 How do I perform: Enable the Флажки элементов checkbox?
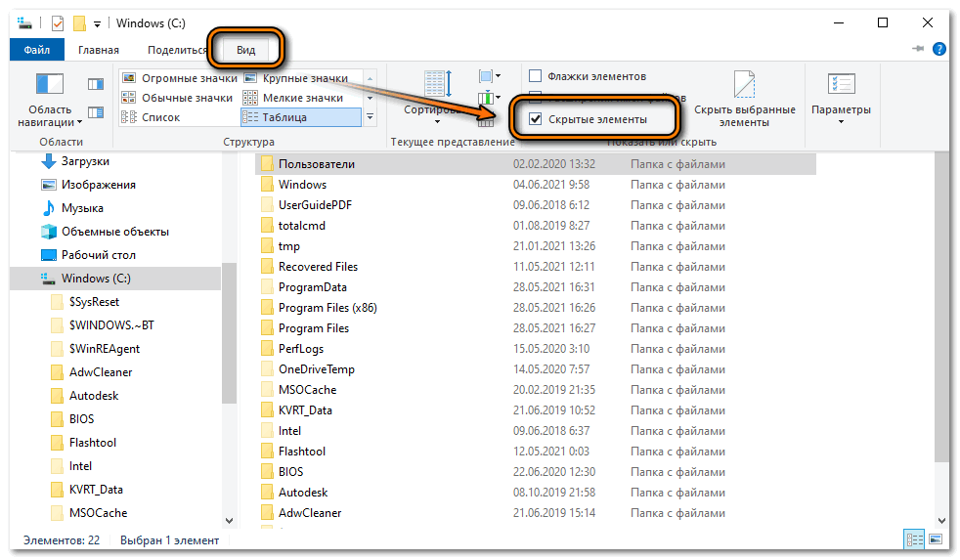click(x=536, y=76)
